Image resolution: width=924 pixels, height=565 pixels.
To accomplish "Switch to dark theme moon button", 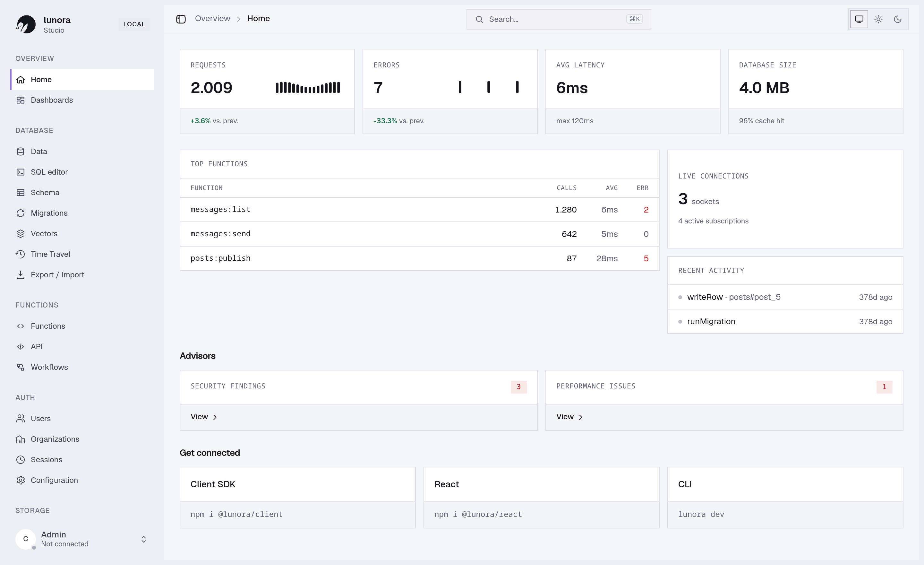I will [897, 19].
